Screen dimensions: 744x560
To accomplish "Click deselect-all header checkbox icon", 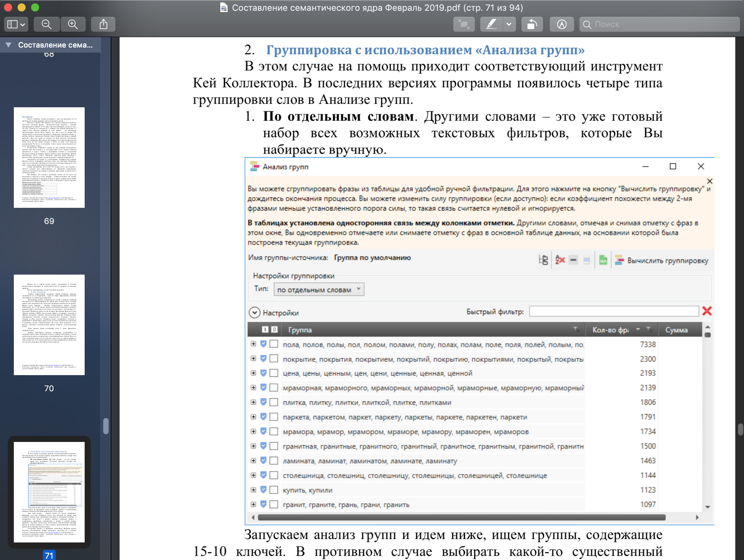I will click(x=275, y=330).
